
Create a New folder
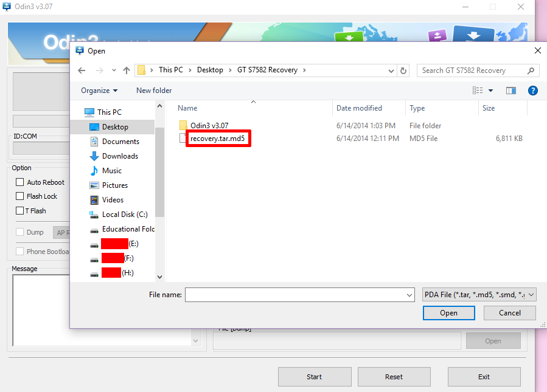154,91
